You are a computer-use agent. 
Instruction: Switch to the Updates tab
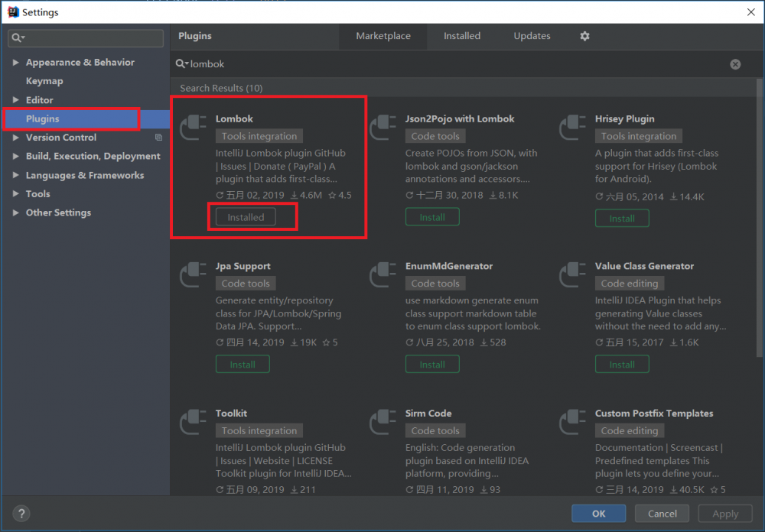click(532, 36)
